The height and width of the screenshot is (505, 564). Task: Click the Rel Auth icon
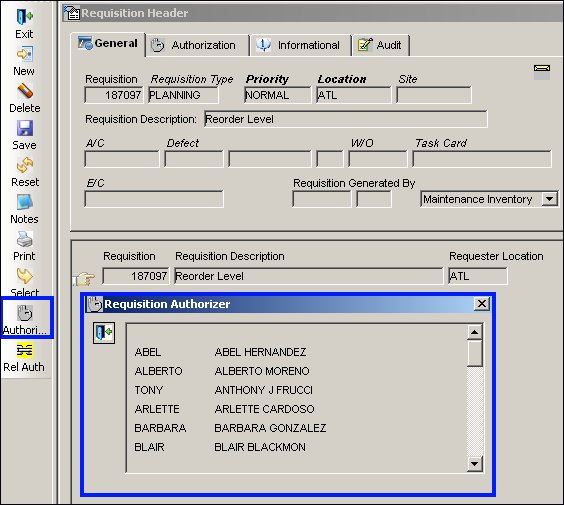pos(24,350)
